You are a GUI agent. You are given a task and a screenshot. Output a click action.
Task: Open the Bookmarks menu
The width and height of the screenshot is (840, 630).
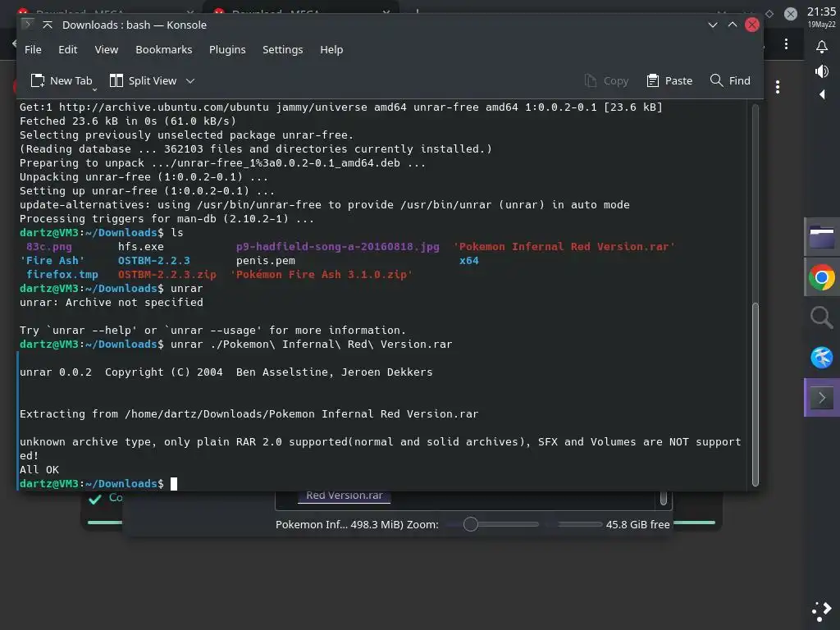tap(163, 49)
